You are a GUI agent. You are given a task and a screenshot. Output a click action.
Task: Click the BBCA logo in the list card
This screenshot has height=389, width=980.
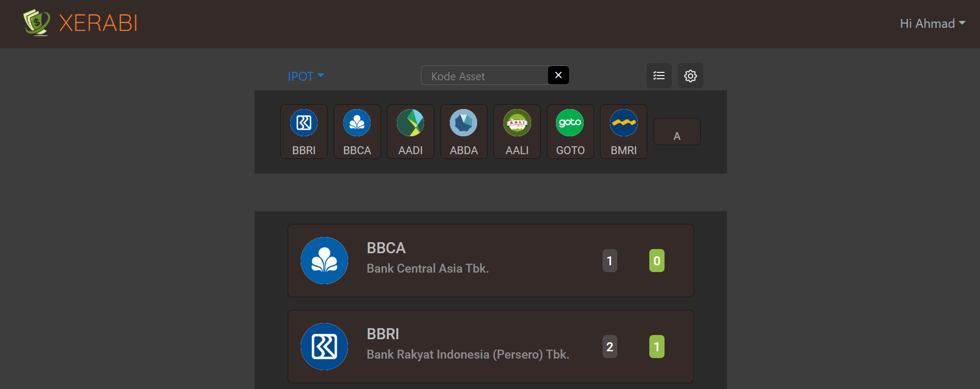[x=324, y=261]
